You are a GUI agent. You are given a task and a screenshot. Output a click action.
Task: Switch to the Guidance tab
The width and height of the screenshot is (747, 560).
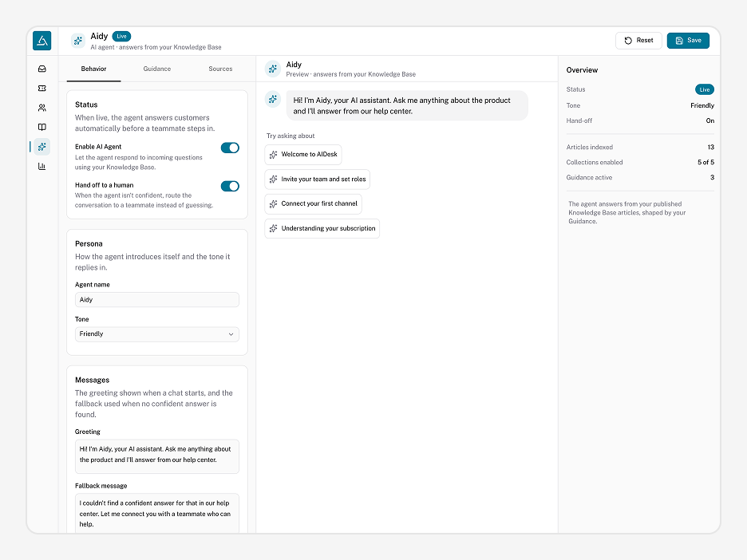[156, 69]
